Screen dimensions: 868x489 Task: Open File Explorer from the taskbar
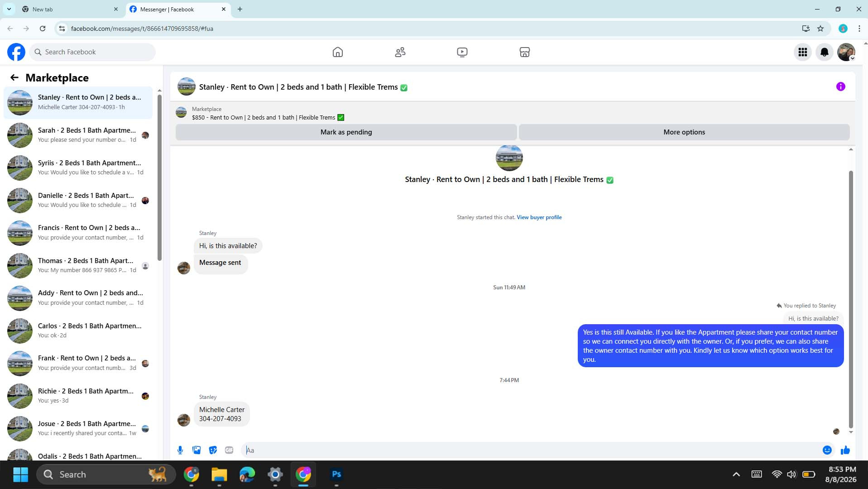point(219,475)
